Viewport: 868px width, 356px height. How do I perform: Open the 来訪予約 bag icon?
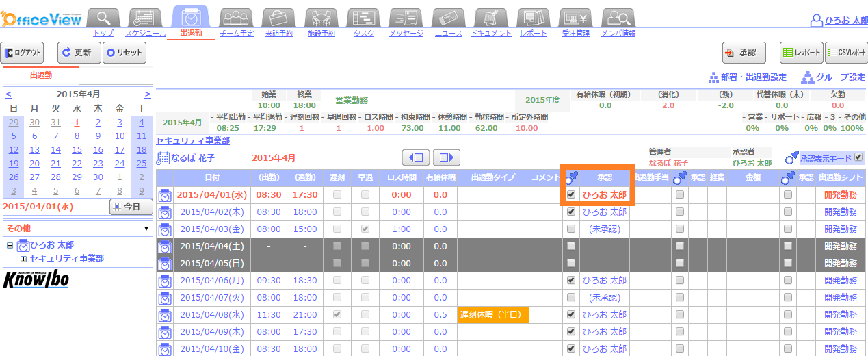278,17
